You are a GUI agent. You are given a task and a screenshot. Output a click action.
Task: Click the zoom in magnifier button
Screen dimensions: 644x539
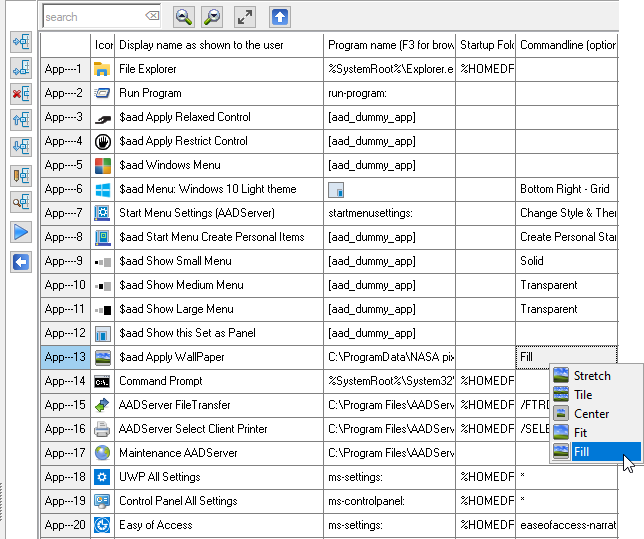tap(183, 17)
